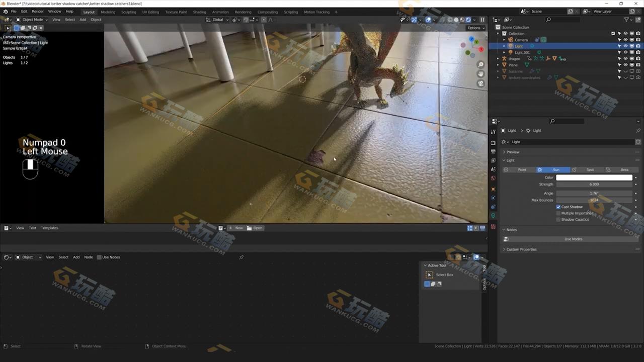Open the View Layer properties tab

point(493,160)
